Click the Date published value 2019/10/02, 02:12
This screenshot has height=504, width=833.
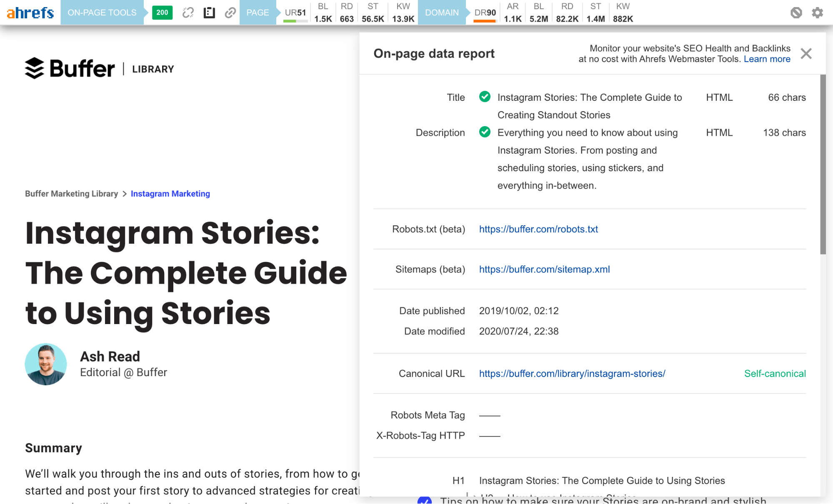pyautogui.click(x=519, y=311)
